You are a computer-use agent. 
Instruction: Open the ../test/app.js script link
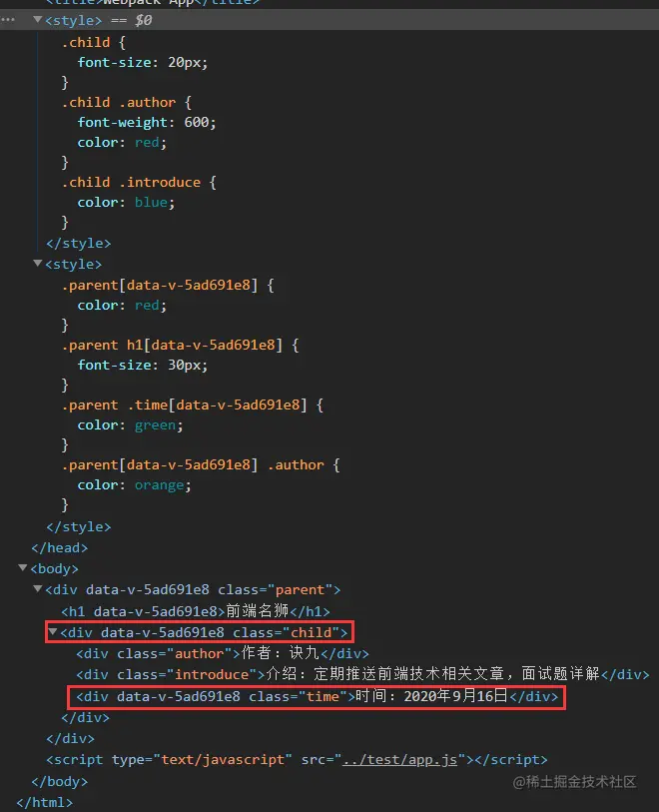coord(399,760)
